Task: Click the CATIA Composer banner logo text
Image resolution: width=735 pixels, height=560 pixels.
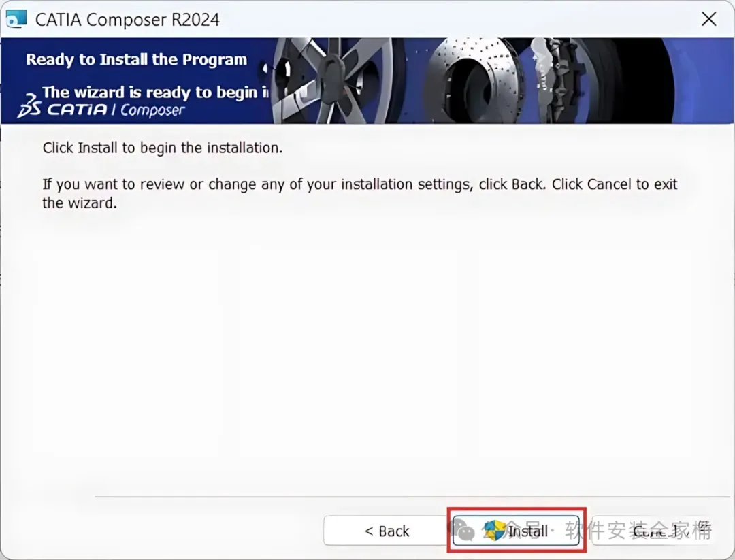Action: coord(116,110)
